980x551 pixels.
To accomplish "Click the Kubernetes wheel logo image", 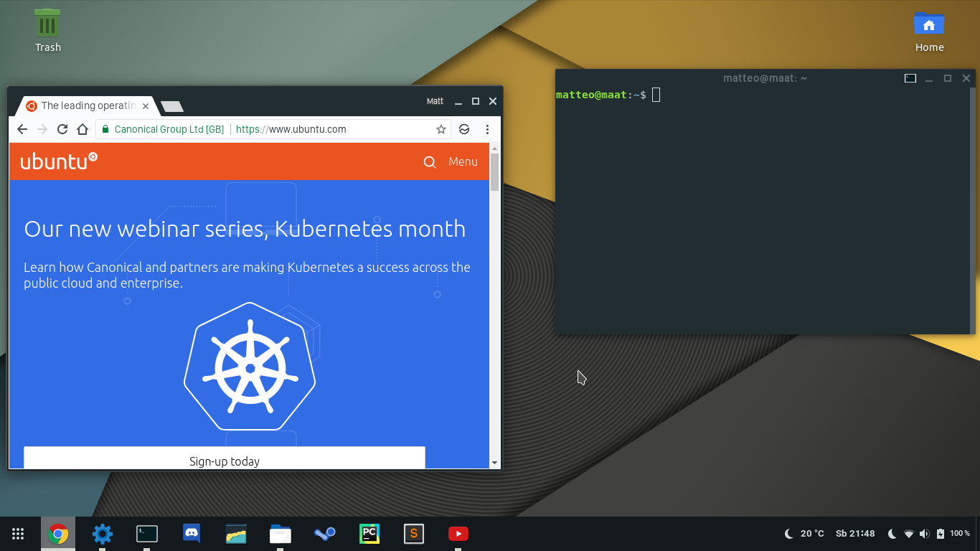I will pyautogui.click(x=250, y=367).
